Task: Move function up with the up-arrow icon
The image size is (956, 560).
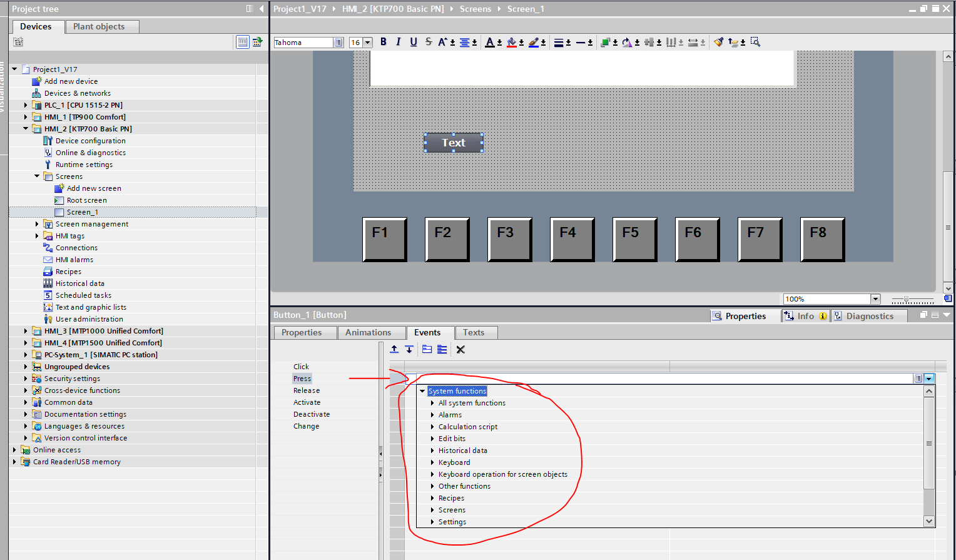Action: point(394,350)
